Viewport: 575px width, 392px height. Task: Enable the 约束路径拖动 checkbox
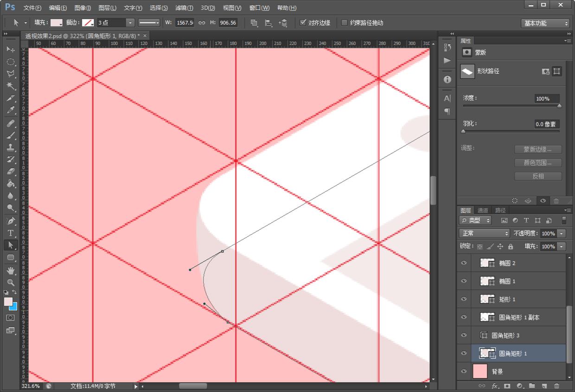(x=345, y=23)
